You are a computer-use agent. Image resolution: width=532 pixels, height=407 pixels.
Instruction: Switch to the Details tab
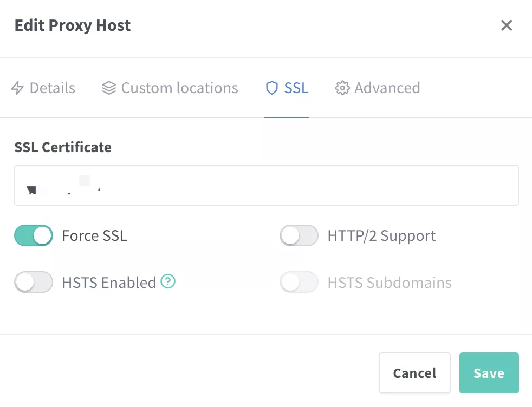[x=52, y=88]
